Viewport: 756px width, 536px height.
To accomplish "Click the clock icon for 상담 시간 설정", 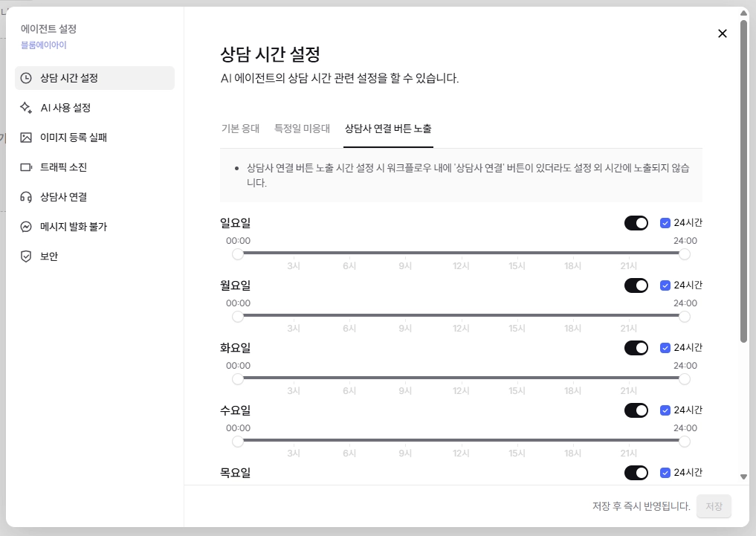I will tap(26, 78).
